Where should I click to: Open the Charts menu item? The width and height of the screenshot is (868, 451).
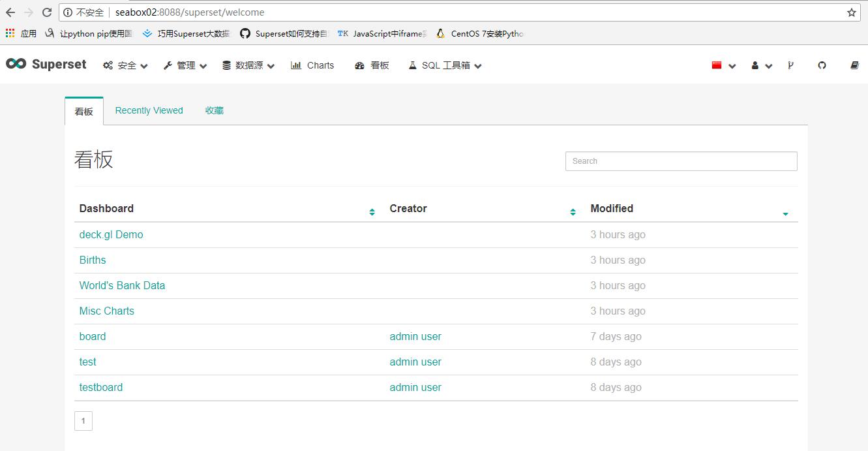[x=312, y=65]
